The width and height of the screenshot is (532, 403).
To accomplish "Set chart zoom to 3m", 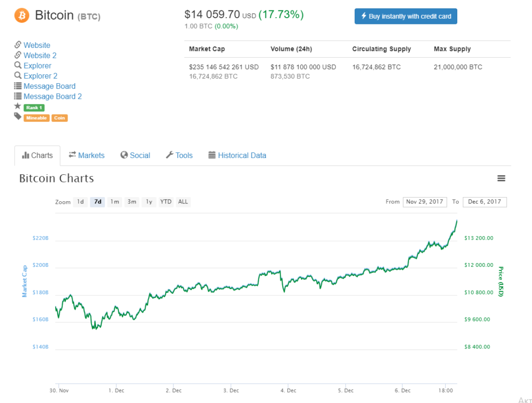I will [x=131, y=202].
